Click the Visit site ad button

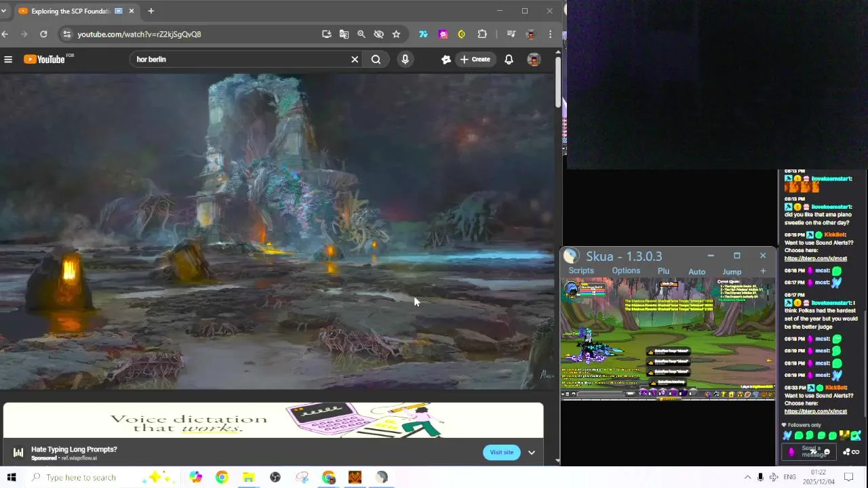coord(502,452)
